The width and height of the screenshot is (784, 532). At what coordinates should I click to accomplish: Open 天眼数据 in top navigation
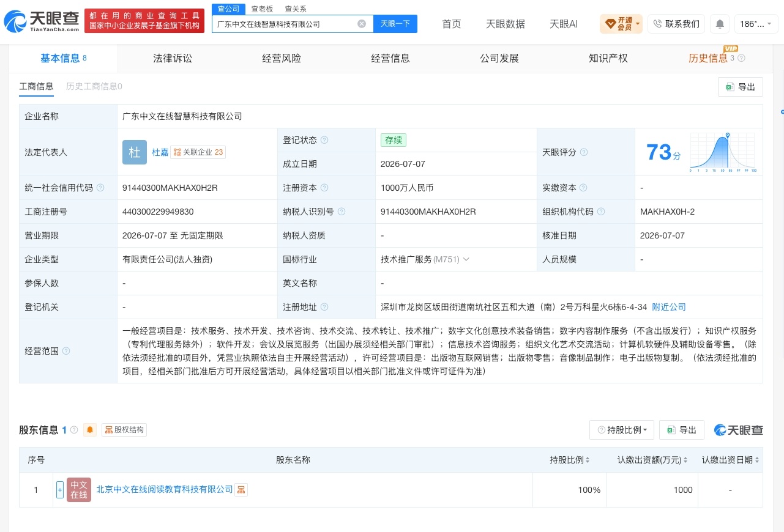[x=506, y=24]
